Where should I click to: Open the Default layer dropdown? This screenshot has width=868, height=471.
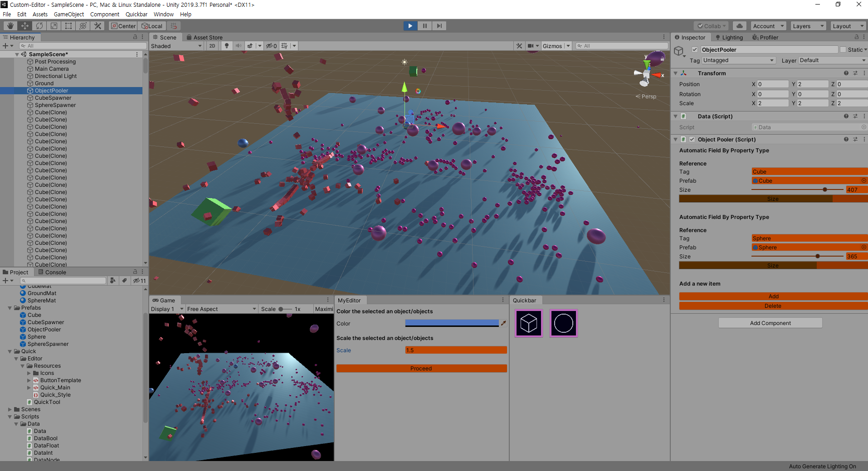click(x=833, y=60)
